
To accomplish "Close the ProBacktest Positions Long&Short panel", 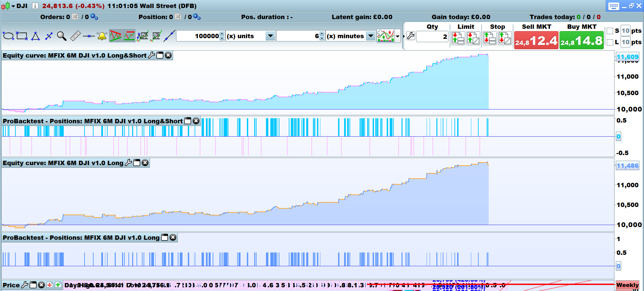I will [x=196, y=121].
